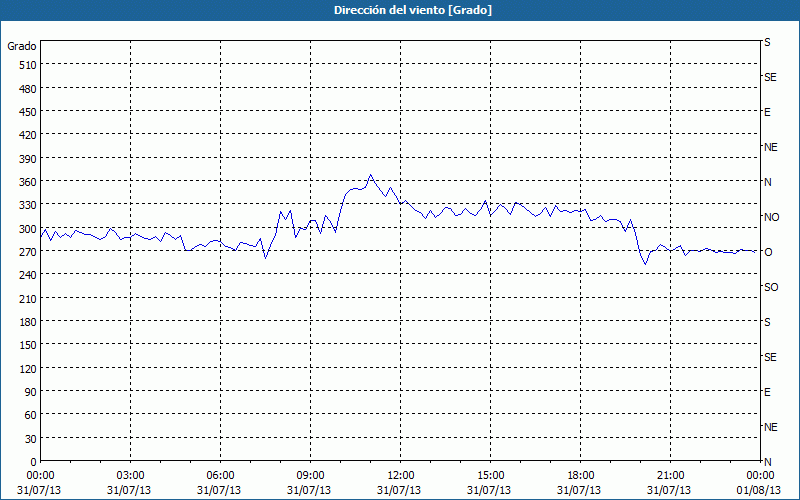Pick the 15:00 time axis label

coord(490,476)
